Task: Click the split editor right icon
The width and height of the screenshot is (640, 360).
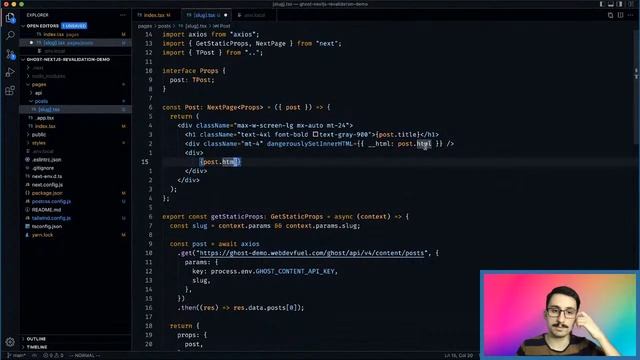Action: 620,15
